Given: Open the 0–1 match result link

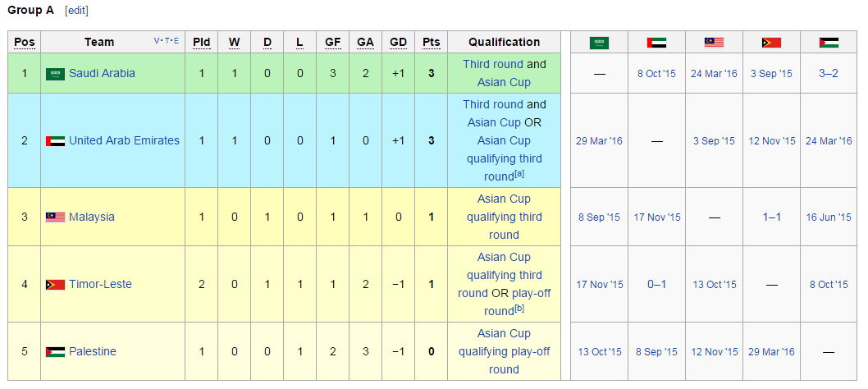Looking at the screenshot, I should tap(656, 284).
